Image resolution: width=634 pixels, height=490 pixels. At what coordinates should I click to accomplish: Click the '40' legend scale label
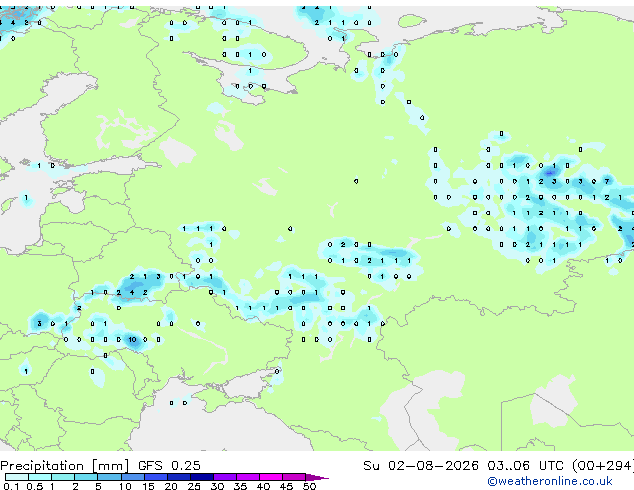pos(263,486)
